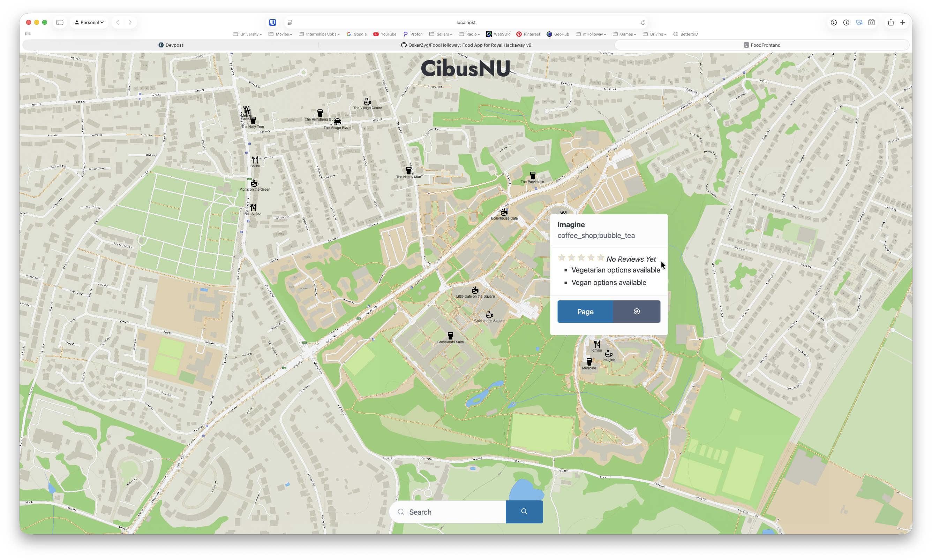Click The Packhorse pub marker
Viewport: 932px width, 560px height.
533,176
